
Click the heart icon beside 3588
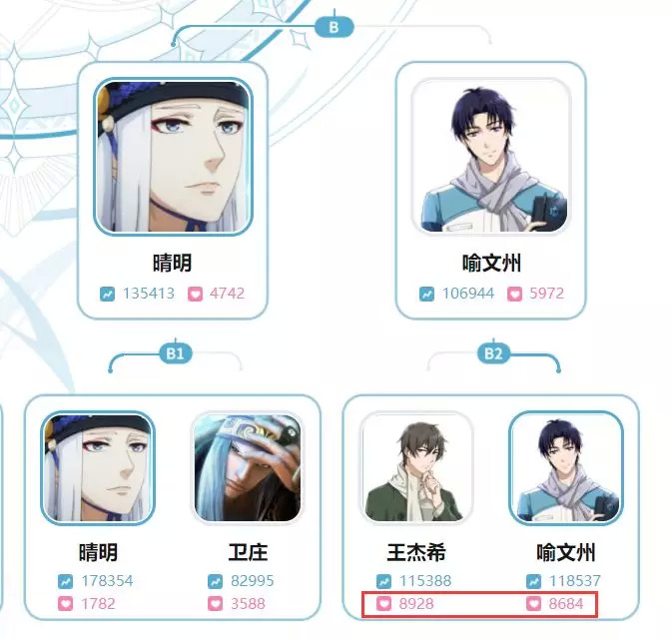(x=215, y=604)
